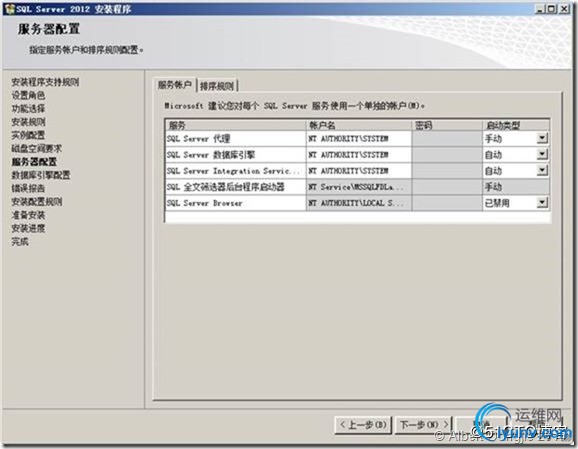
Task: Click password field for SQL Server Integration Services
Action: click(447, 171)
